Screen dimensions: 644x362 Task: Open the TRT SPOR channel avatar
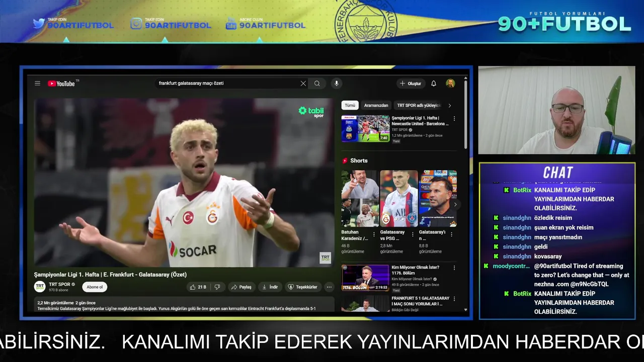click(x=40, y=287)
